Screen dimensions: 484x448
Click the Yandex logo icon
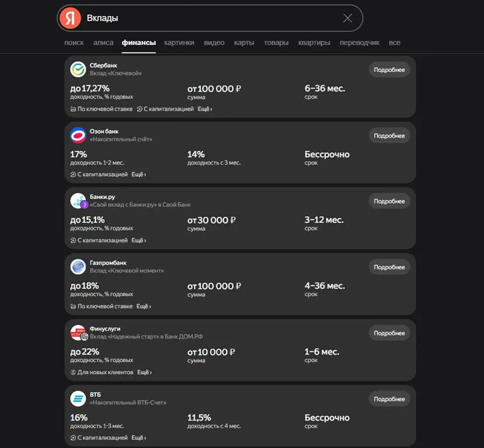[70, 18]
